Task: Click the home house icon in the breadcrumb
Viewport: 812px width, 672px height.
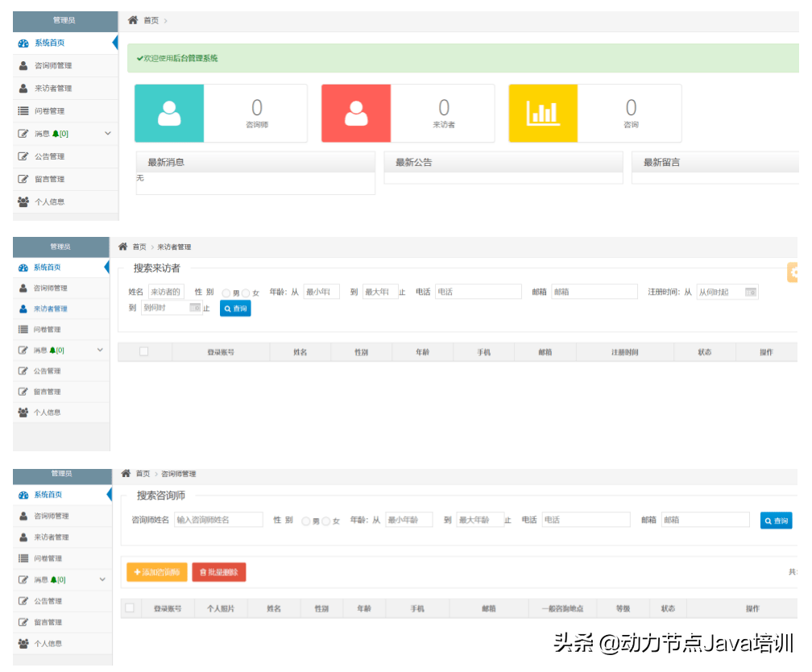Action: 133,21
